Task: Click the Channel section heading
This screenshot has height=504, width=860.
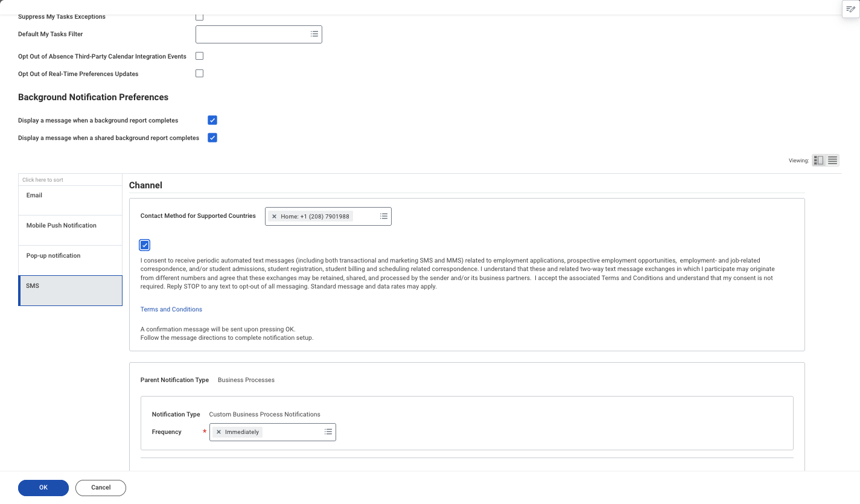Action: [x=145, y=185]
